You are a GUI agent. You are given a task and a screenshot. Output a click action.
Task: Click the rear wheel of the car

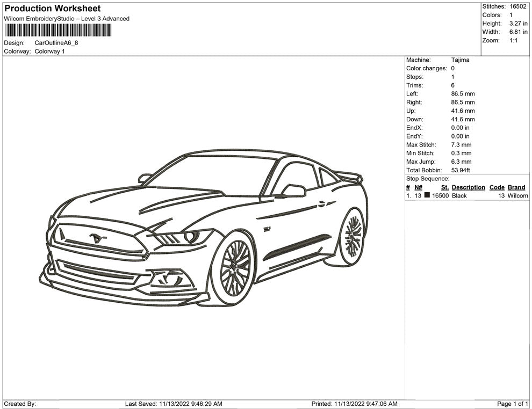353,236
